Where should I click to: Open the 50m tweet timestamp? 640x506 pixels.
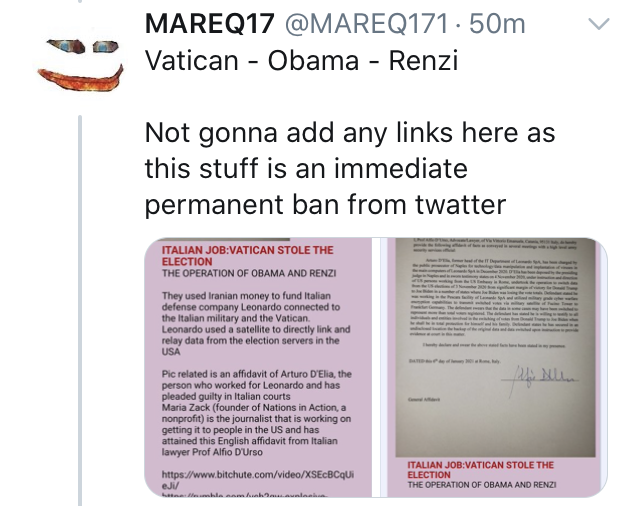pos(497,24)
